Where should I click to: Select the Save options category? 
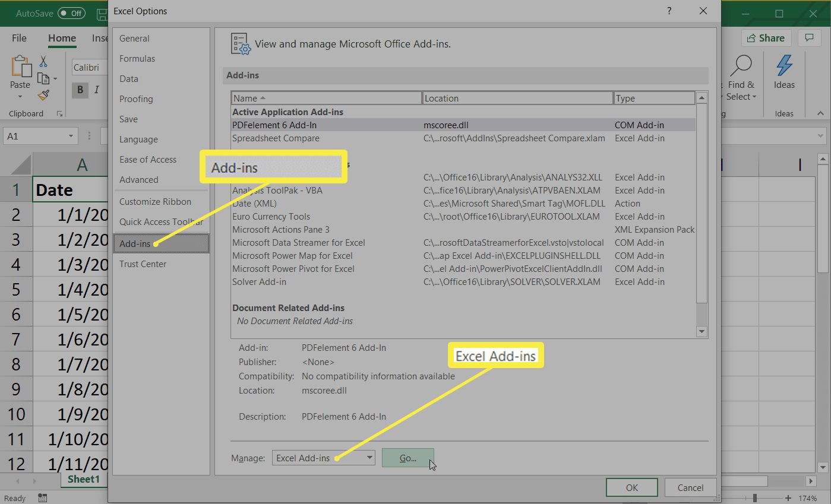pos(161,119)
